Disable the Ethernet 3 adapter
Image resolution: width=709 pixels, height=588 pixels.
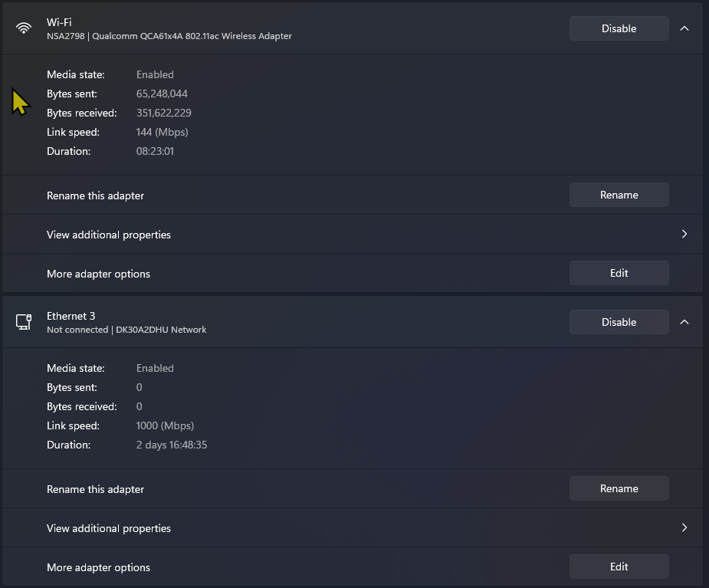pos(619,322)
